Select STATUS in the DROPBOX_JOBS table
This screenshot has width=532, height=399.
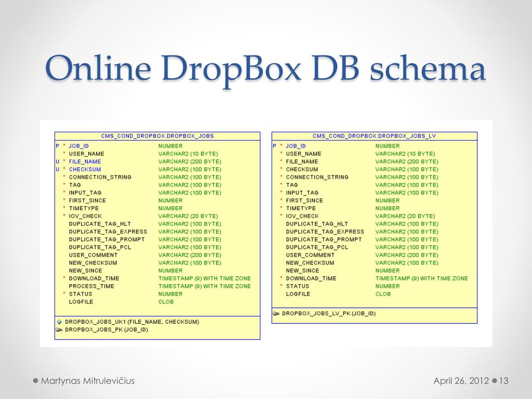click(81, 294)
